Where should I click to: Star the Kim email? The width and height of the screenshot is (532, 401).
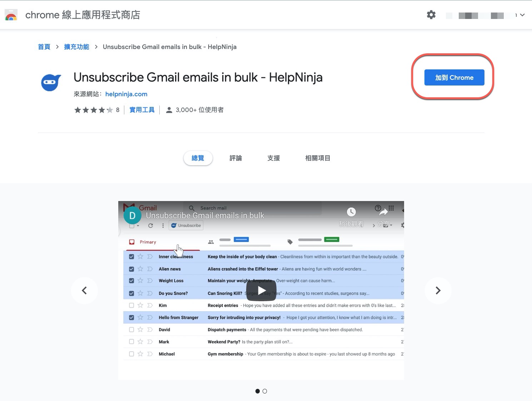[x=140, y=305]
